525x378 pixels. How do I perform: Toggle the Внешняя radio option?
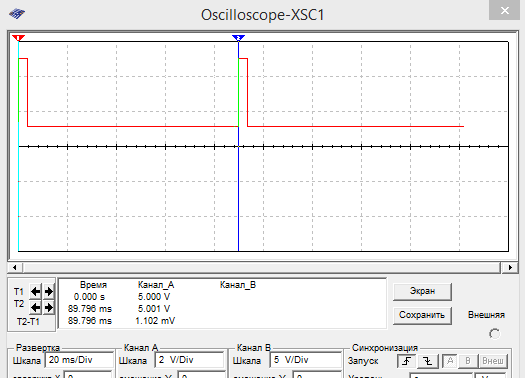click(494, 334)
